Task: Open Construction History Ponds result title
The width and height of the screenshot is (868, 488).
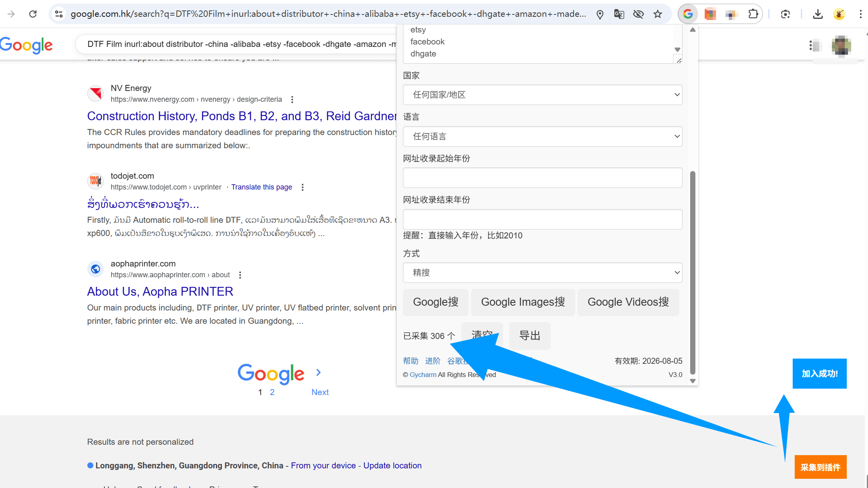Action: click(242, 116)
